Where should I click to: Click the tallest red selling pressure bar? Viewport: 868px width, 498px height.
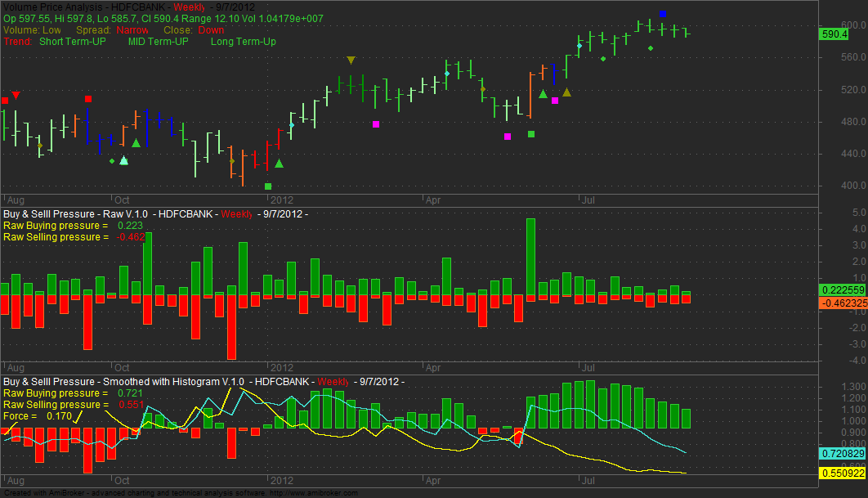tap(231, 327)
